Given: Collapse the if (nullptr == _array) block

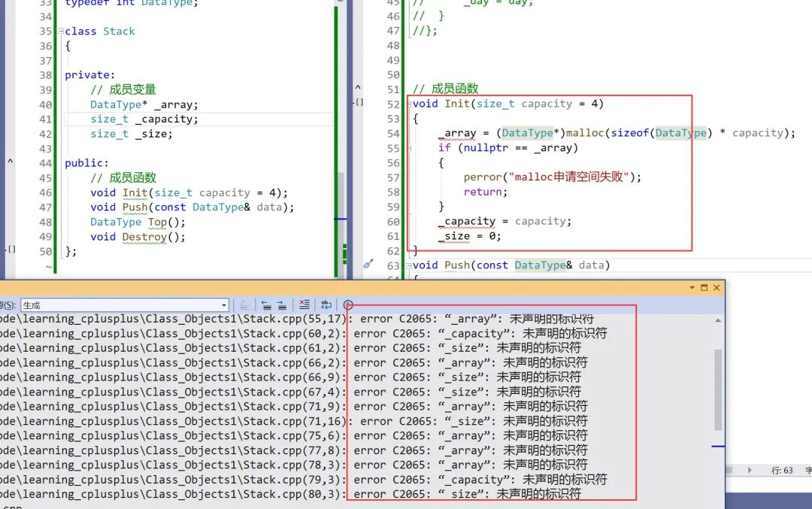Looking at the screenshot, I should [409, 149].
